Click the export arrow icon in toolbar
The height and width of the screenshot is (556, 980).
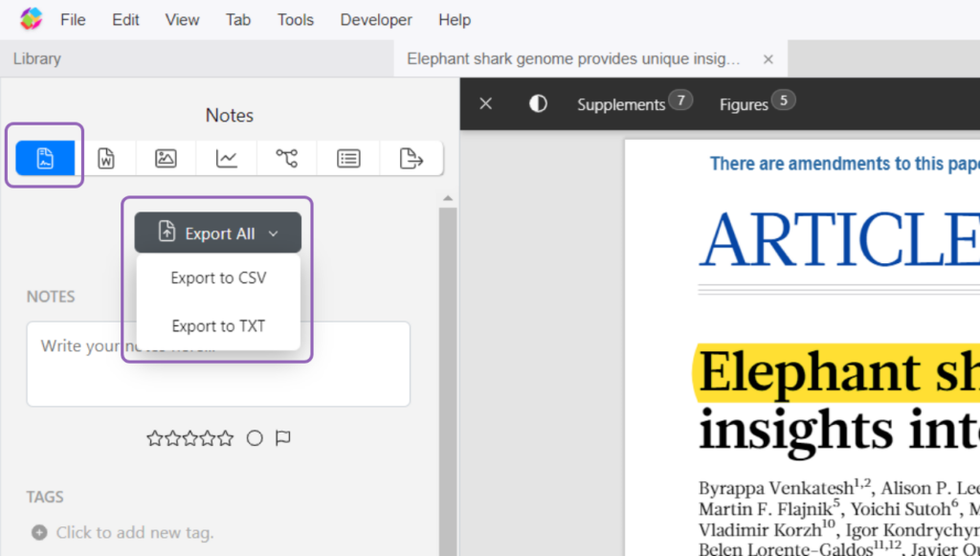[411, 158]
